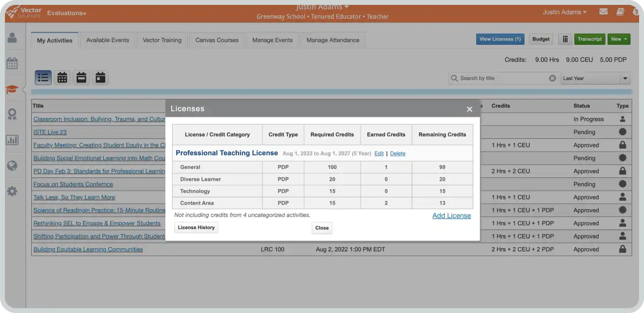Image resolution: width=644 pixels, height=313 pixels.
Task: Switch to Available Events tab
Action: [107, 40]
